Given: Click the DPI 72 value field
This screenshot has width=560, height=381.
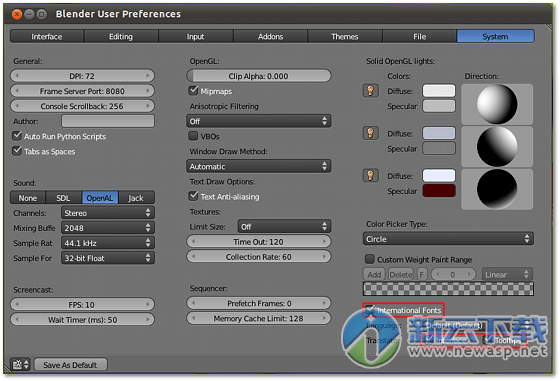Looking at the screenshot, I should pos(82,76).
